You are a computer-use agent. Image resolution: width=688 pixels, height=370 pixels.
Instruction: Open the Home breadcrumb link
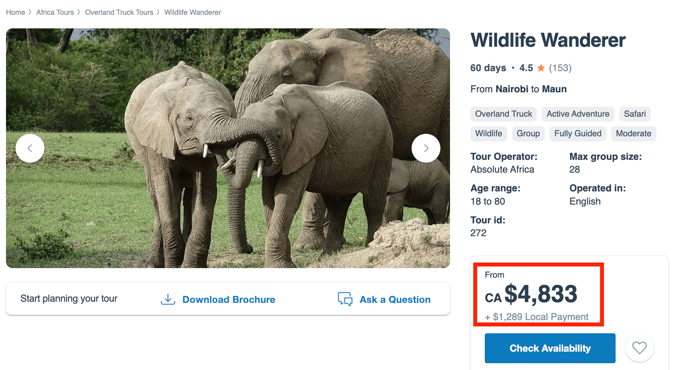click(x=15, y=12)
